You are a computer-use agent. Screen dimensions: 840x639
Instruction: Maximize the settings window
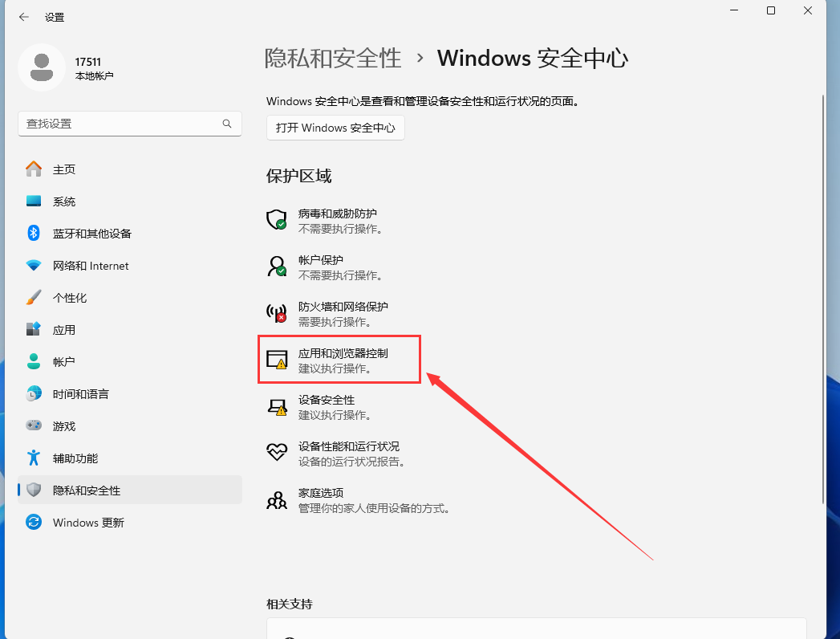click(771, 10)
